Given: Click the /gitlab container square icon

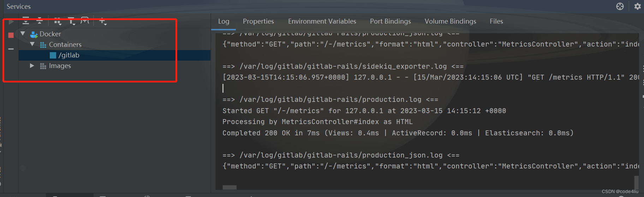Looking at the screenshot, I should pos(53,55).
